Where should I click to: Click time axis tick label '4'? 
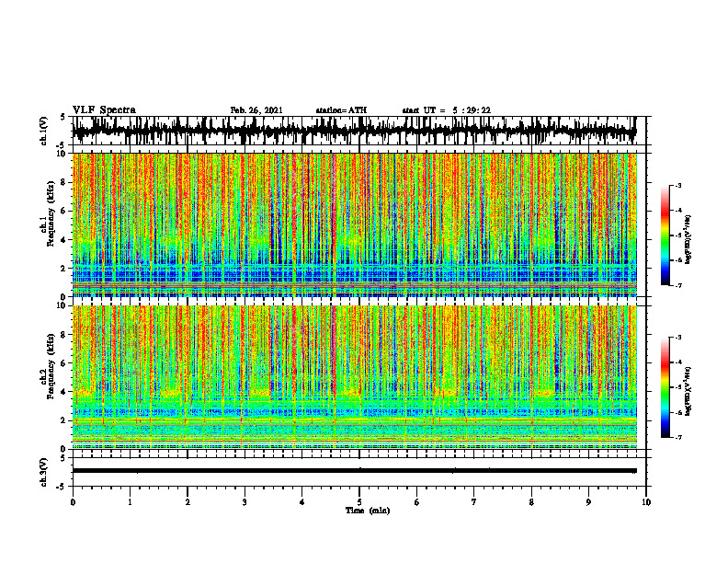[x=302, y=502]
